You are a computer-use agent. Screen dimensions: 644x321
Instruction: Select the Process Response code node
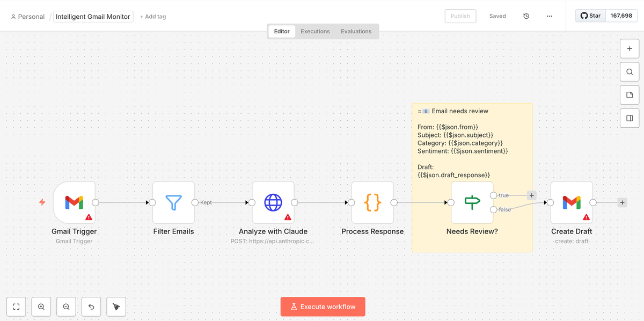click(x=372, y=202)
